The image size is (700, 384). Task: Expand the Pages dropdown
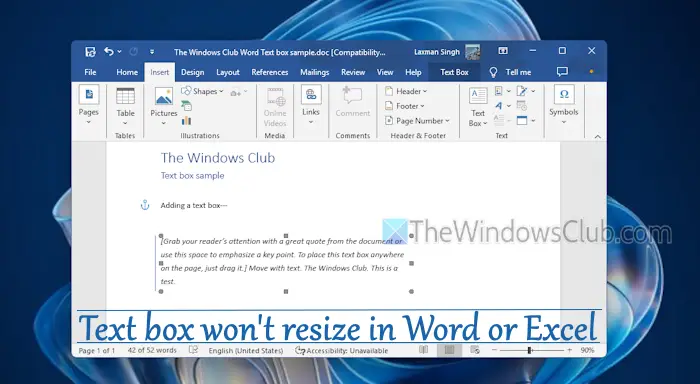(88, 122)
